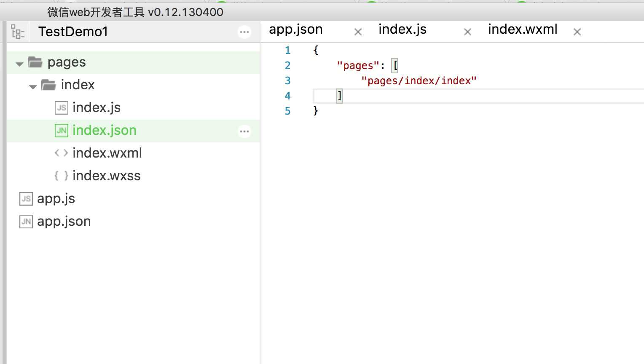Click the "pages" key in the code
644x364 pixels.
(358, 66)
